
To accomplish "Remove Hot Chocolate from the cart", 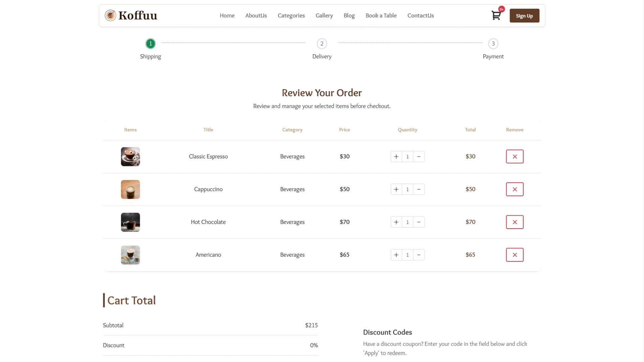I will pos(515,222).
